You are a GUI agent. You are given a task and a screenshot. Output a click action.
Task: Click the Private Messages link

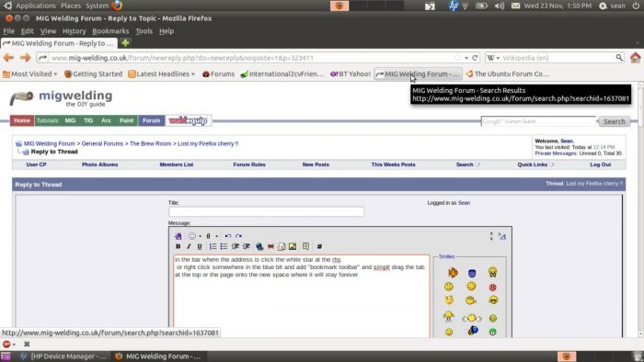coord(556,153)
